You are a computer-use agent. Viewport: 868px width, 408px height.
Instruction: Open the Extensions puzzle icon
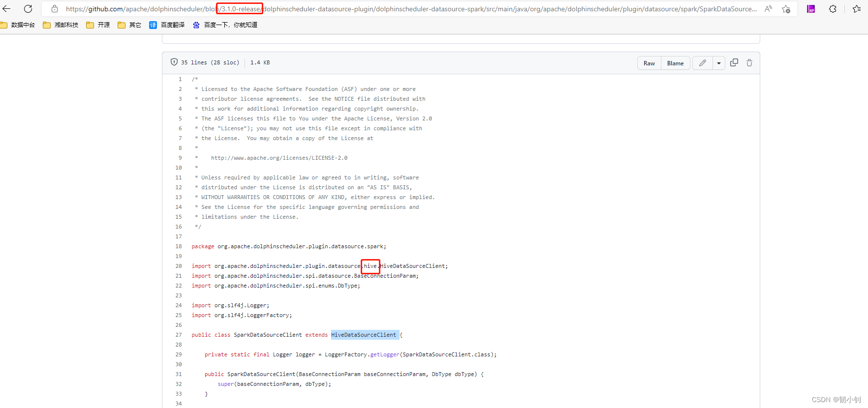coord(833,9)
